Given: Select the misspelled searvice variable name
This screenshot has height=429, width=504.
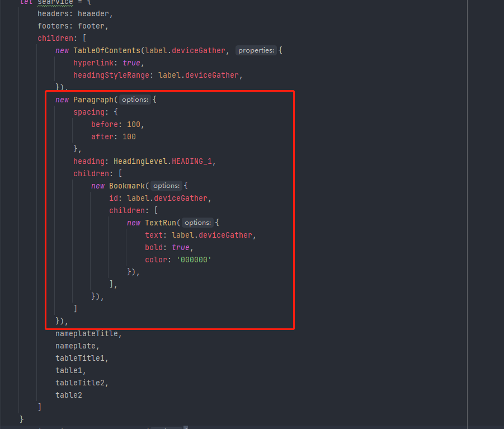Looking at the screenshot, I should point(54,2).
